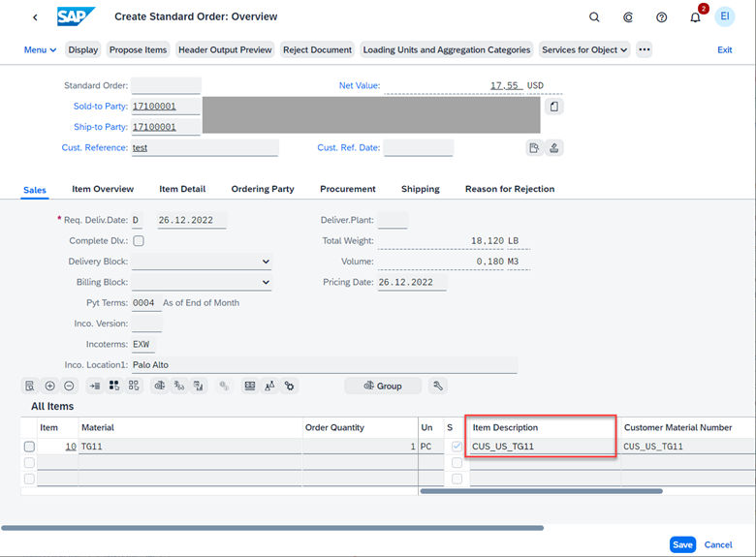
Task: Expand the Menu dropdown
Action: [40, 49]
